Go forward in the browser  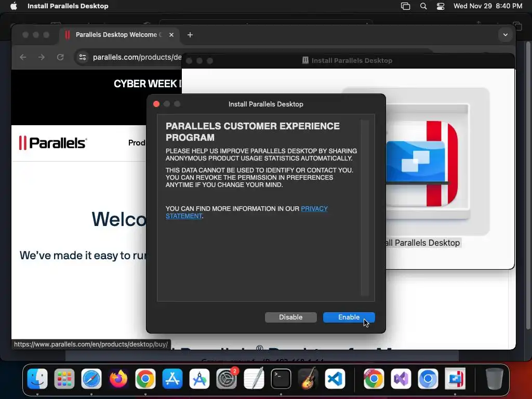(x=42, y=57)
